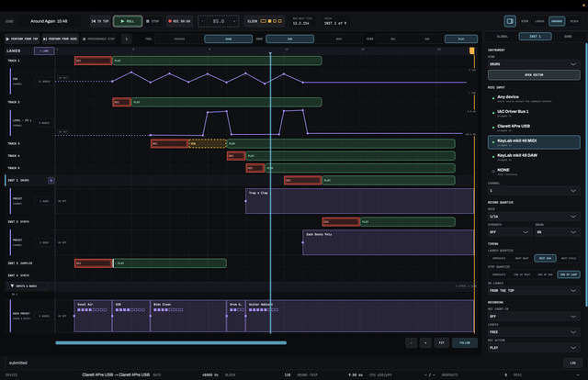588x380 pixels.
Task: Decrease tempo with the minus stepper
Action: tap(202, 21)
